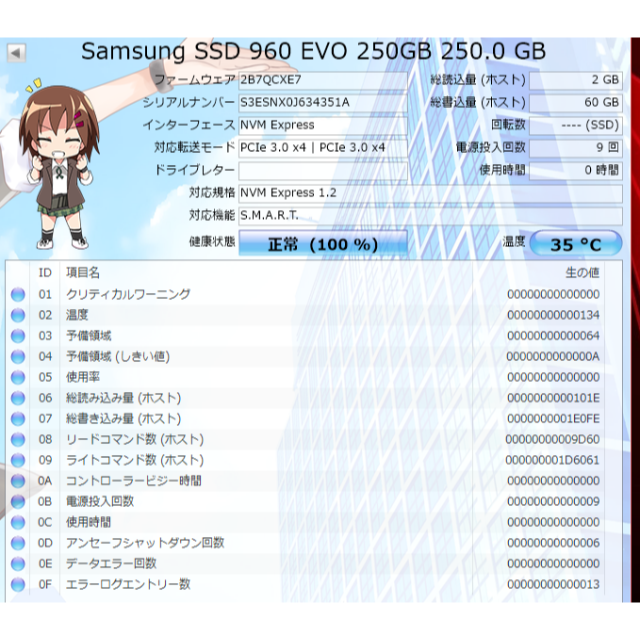This screenshot has height=640, width=640.
Task: Select the リードコマンド数 (ホスト) attribute name
Action: tap(135, 439)
